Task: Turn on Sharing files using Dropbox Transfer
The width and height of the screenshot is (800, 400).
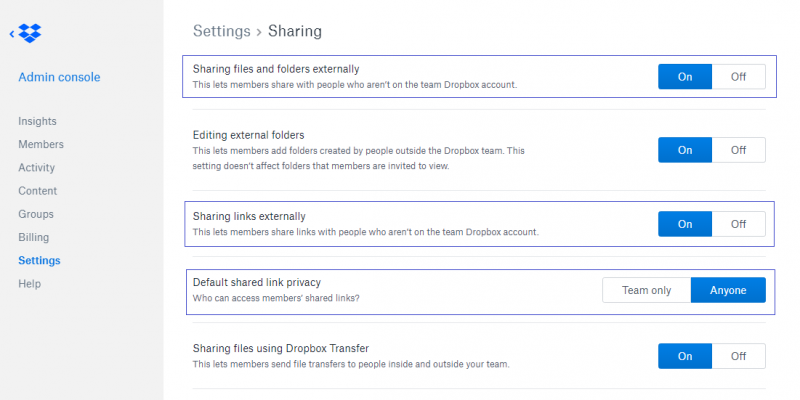Action: click(x=685, y=356)
